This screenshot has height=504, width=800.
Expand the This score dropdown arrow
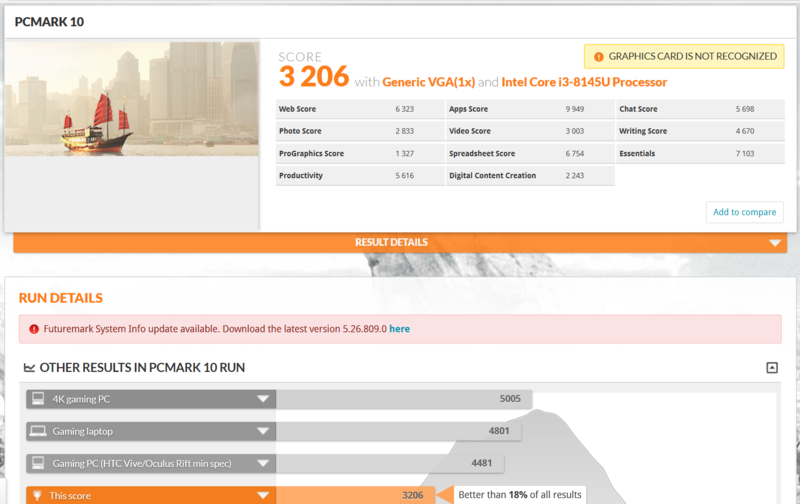(263, 495)
